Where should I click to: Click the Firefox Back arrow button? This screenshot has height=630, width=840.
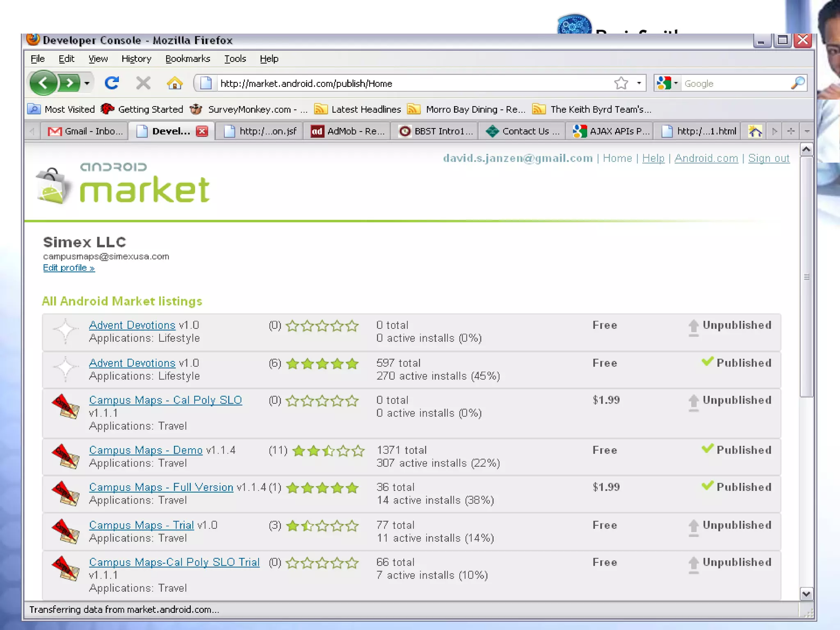click(x=43, y=83)
